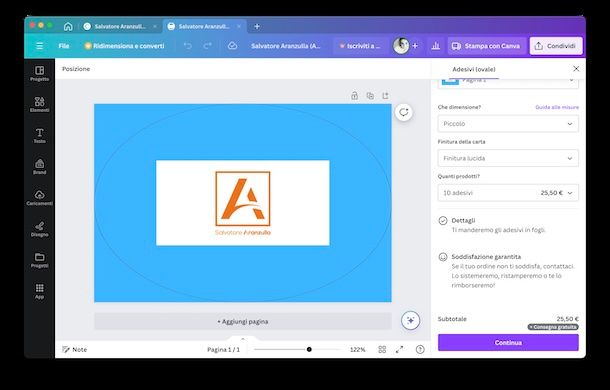Open the help question mark icon
This screenshot has height=390, width=610.
[420, 350]
